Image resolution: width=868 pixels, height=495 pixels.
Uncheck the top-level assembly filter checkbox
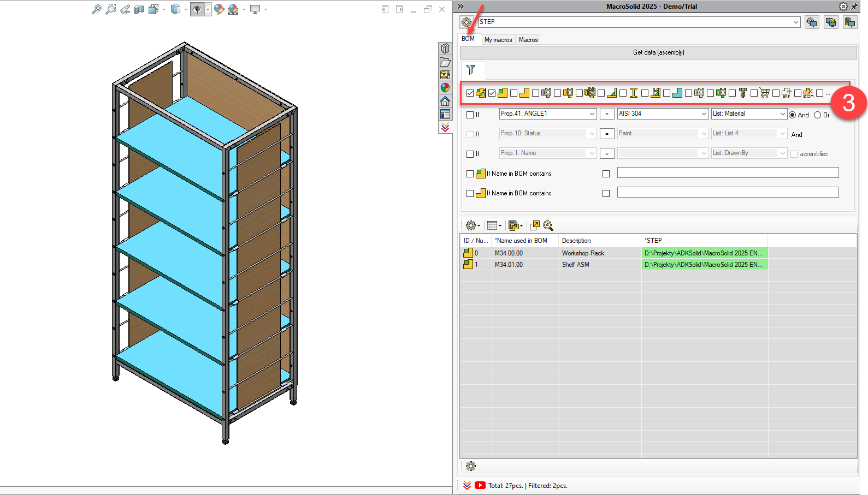(x=470, y=93)
